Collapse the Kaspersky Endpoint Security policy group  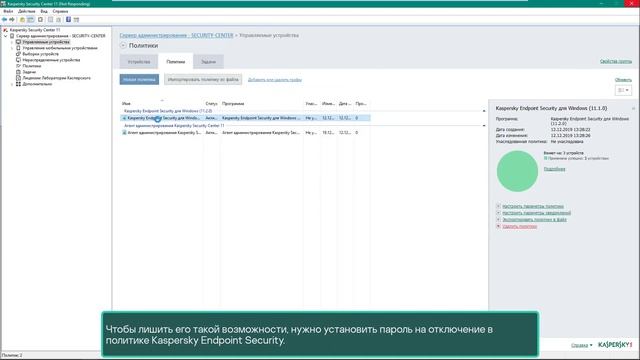click(484, 111)
